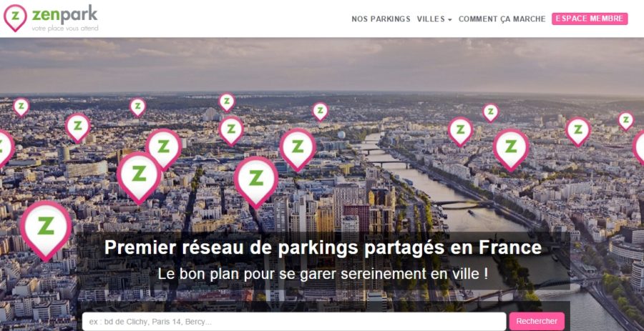The image size is (644, 331).
Task: Click the small pin at far top right
Action: pos(626,121)
